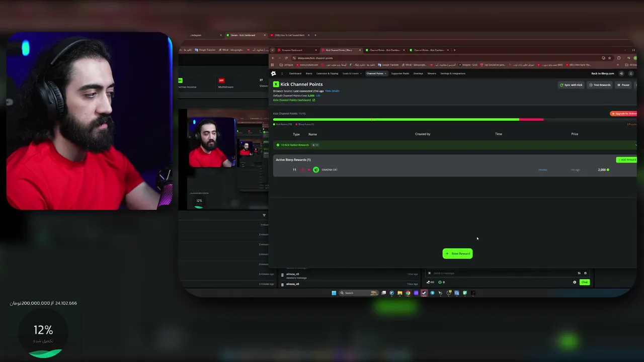The image size is (644, 362).
Task: Open the chat settings gear icon
Action: 575,282
